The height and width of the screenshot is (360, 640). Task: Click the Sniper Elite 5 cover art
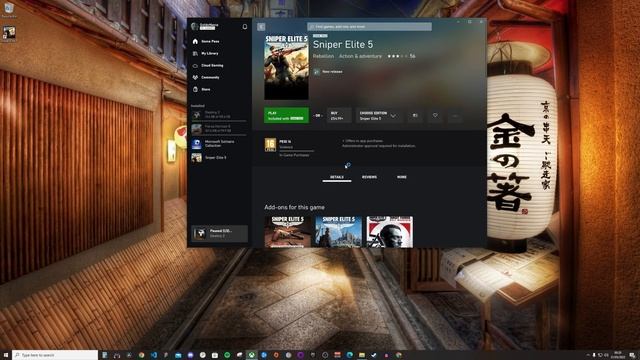tap(287, 67)
